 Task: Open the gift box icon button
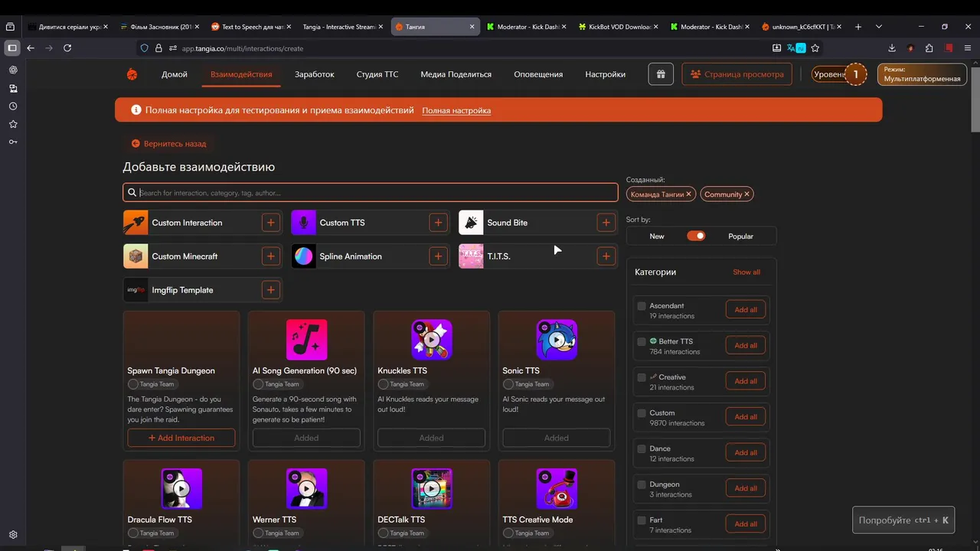coord(661,74)
